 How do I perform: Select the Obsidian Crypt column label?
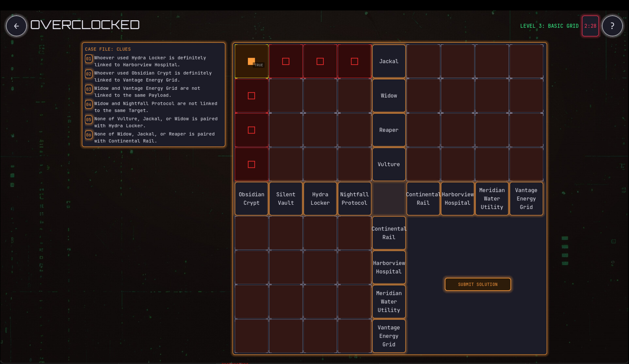(251, 198)
